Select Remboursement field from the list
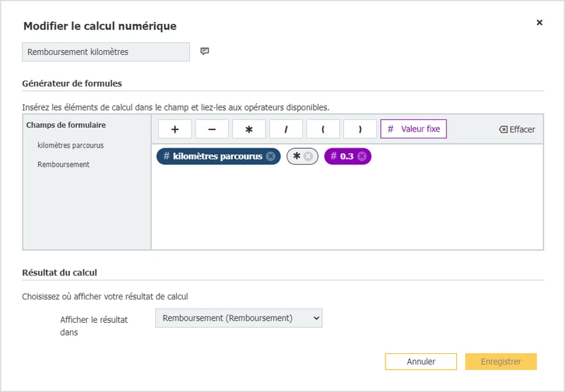This screenshot has height=392, width=565. click(x=64, y=165)
